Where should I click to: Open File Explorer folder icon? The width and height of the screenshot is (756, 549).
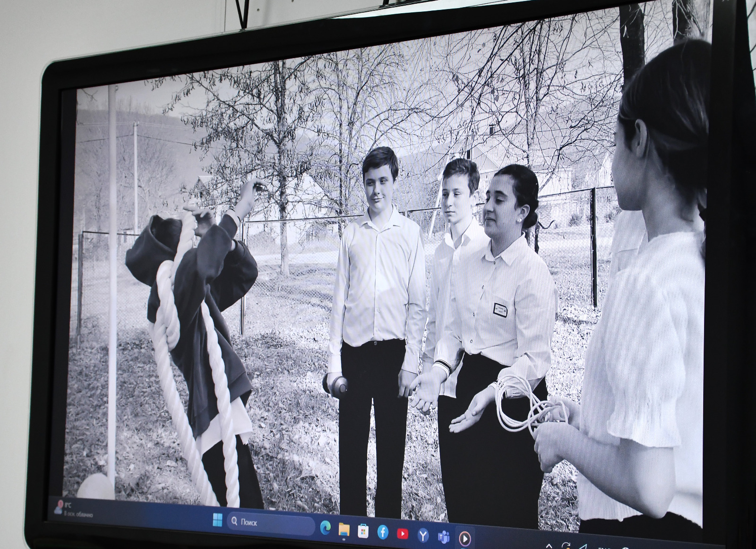coord(344,530)
